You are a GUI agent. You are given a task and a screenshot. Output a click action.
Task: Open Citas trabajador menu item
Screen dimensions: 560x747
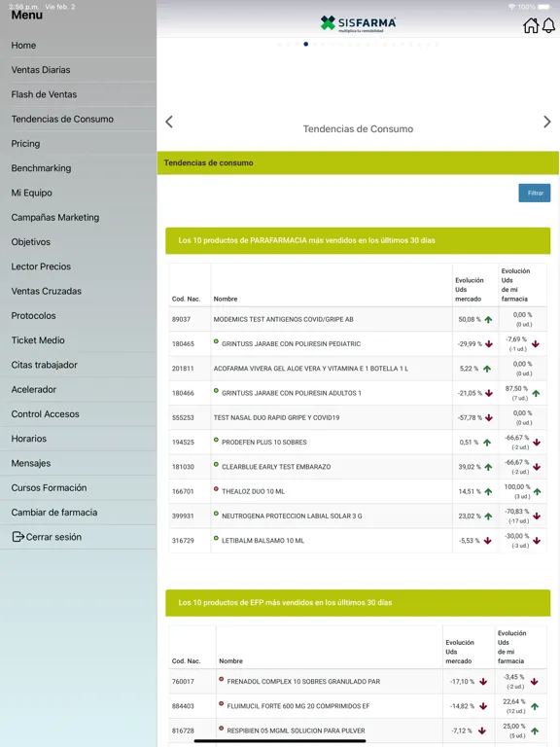(78, 365)
